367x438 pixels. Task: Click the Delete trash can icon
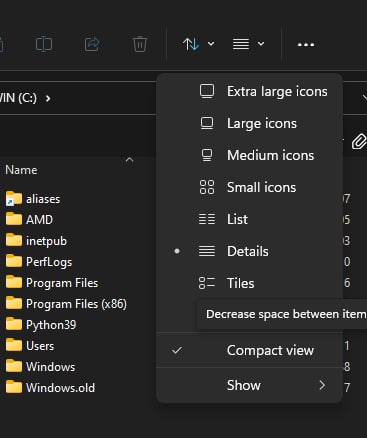[140, 44]
